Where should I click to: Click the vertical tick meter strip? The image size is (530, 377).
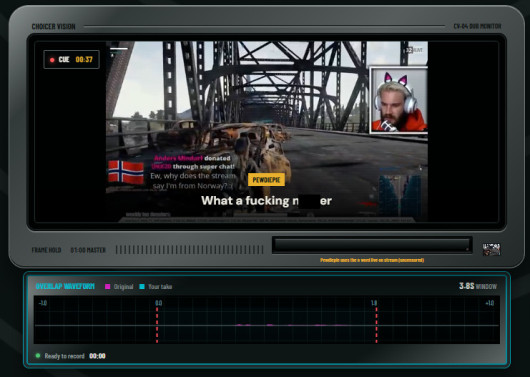point(189,250)
